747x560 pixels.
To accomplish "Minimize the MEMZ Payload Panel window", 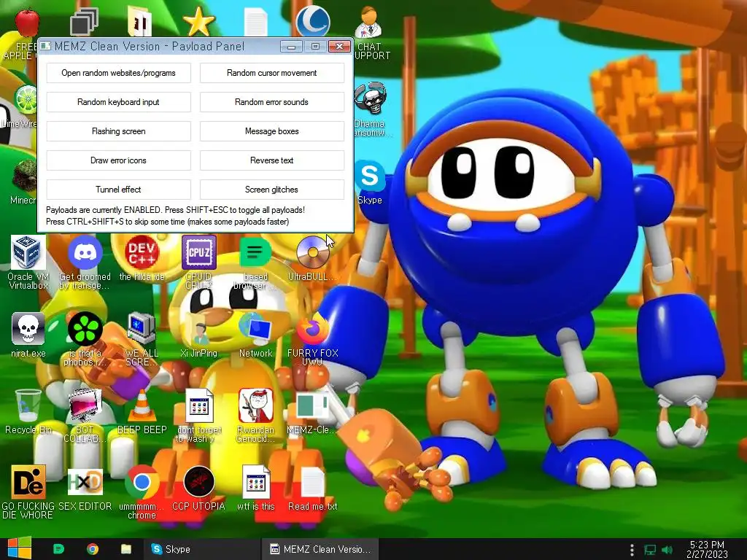I will tap(292, 46).
